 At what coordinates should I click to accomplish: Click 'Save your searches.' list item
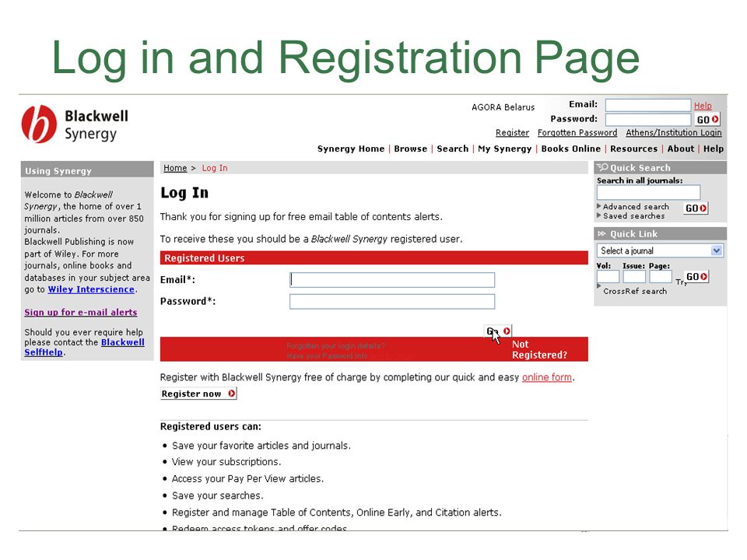click(217, 495)
